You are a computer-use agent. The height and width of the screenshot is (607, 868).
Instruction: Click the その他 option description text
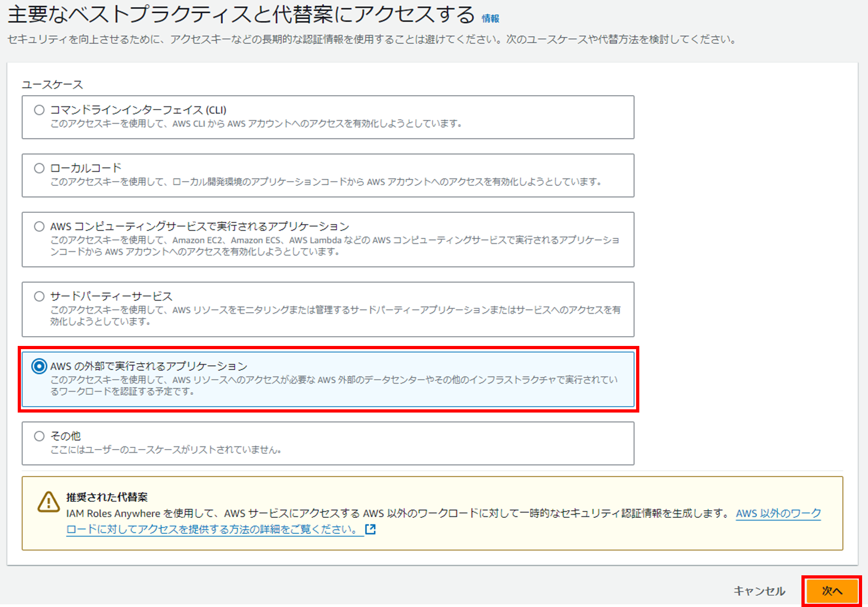coord(166,450)
